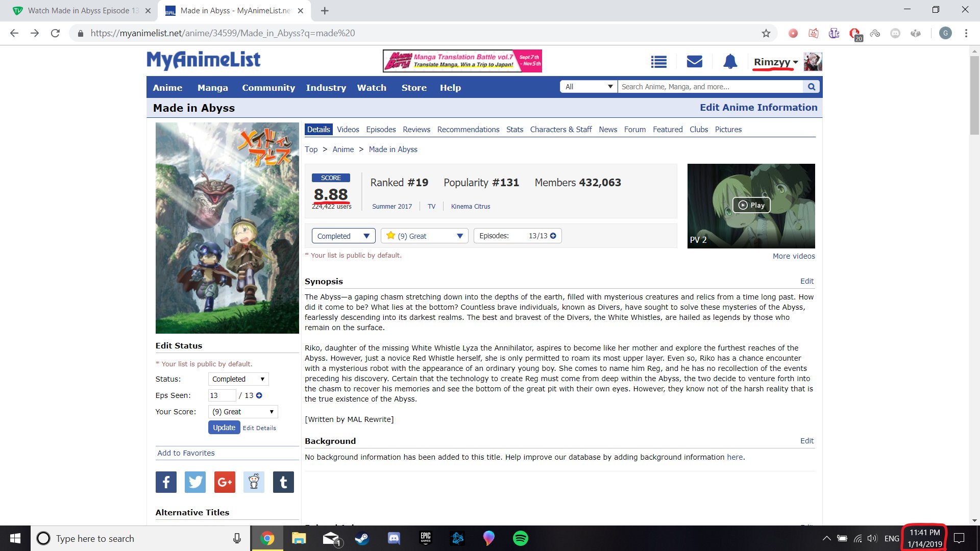
Task: Share on Twitter icon
Action: tap(195, 482)
